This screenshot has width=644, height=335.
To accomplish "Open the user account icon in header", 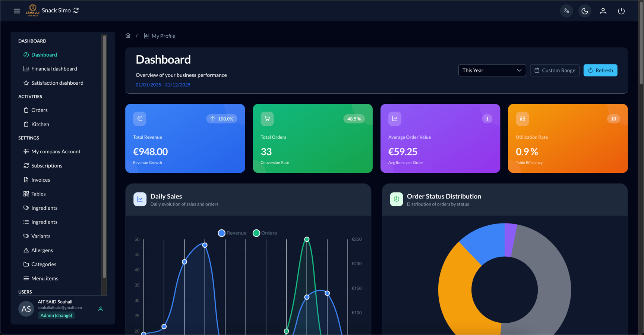I will tap(603, 11).
